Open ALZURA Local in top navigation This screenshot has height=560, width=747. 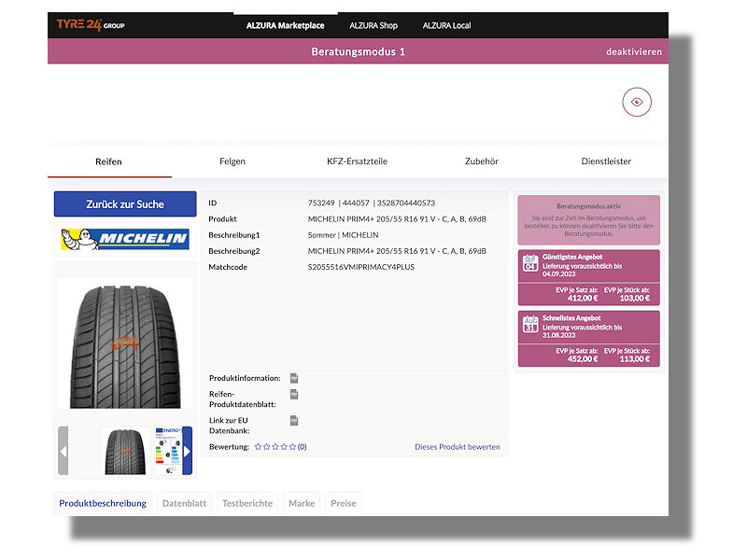[x=447, y=25]
